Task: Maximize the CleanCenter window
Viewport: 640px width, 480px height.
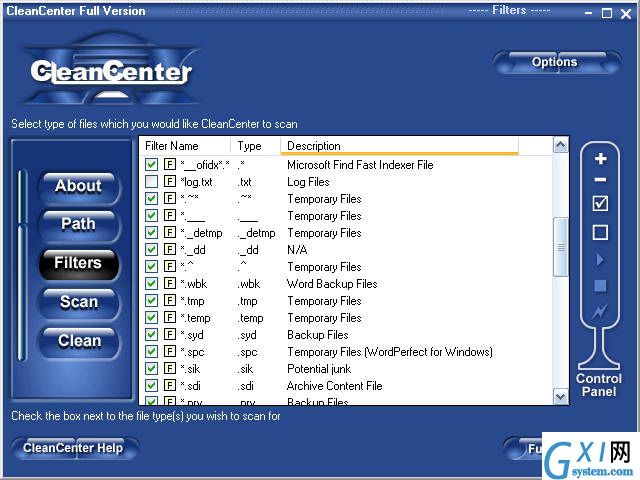Action: (607, 13)
